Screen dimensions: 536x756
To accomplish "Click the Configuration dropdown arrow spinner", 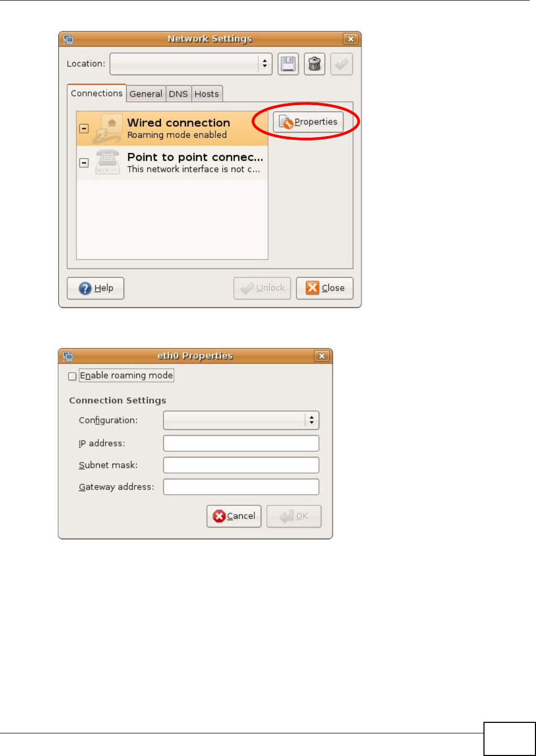I will coord(312,420).
